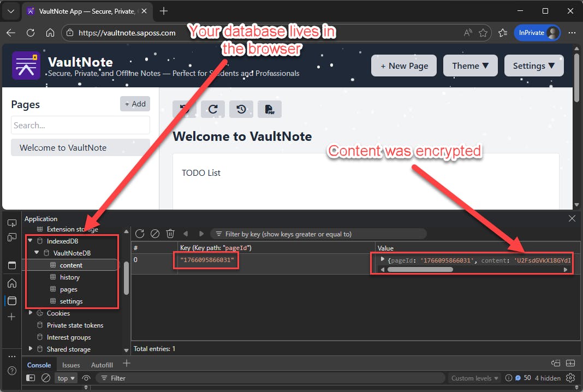Screen dimensions: 583x392
Task: Select Interest groups item
Action: 69,337
